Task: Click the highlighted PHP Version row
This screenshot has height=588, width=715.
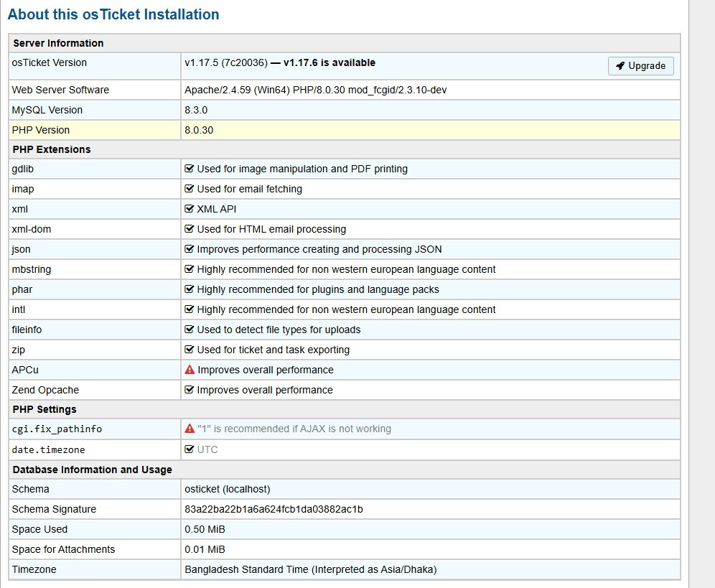Action: pos(344,130)
